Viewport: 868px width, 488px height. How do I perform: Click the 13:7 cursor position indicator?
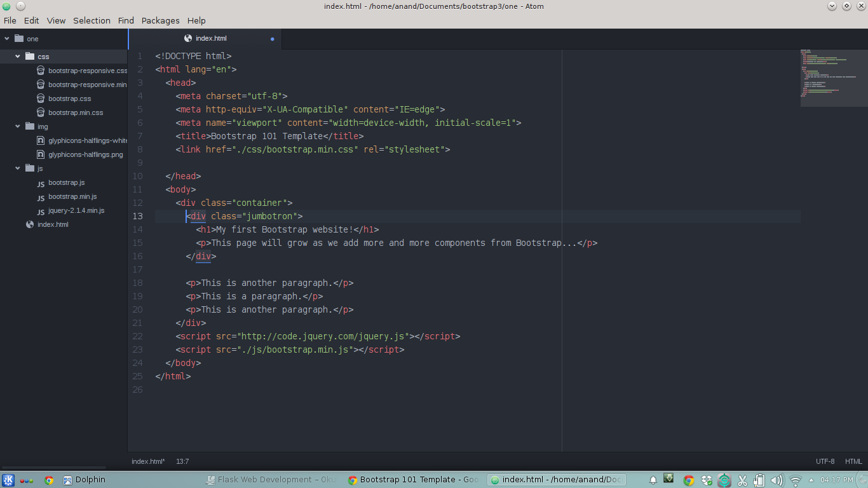point(182,461)
